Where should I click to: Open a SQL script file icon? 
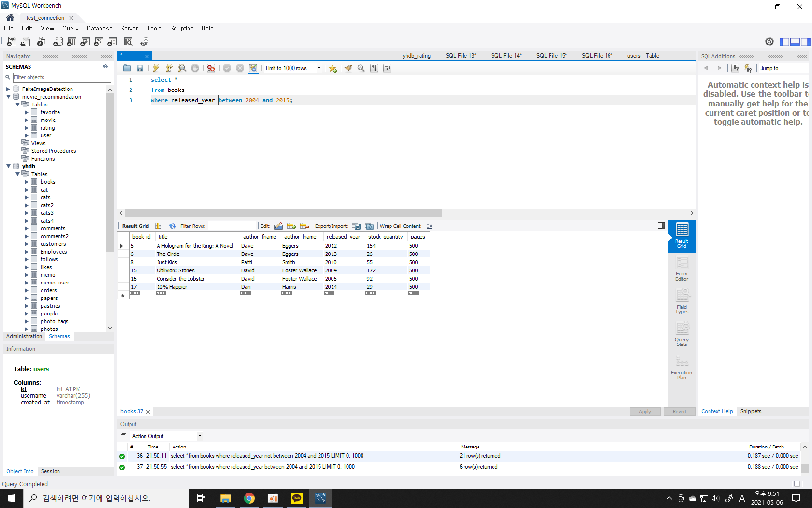coord(25,42)
